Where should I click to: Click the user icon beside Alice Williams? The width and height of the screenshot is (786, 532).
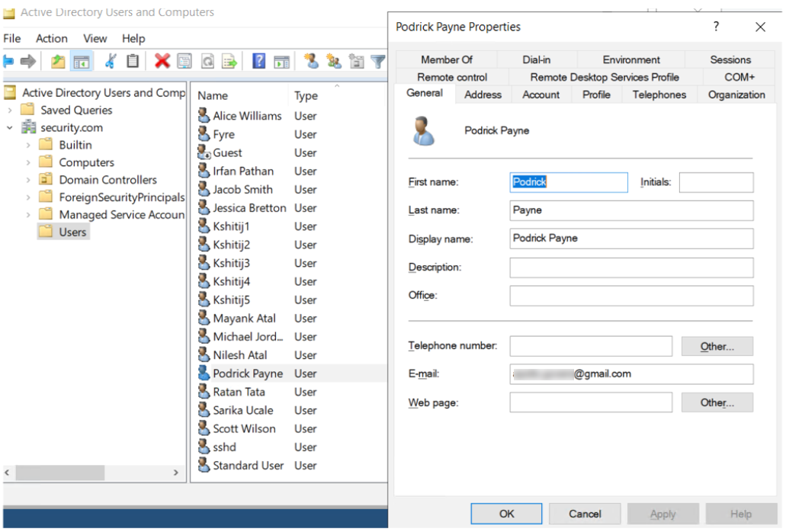pyautogui.click(x=204, y=115)
